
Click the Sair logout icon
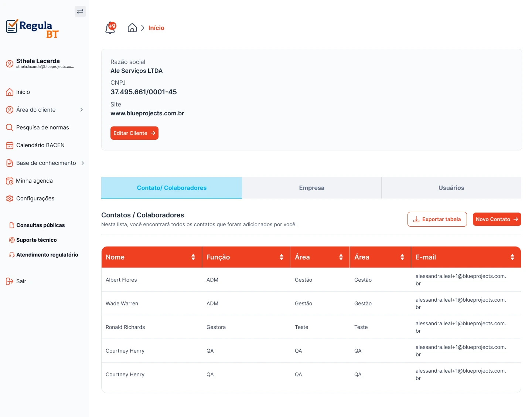[x=10, y=281]
